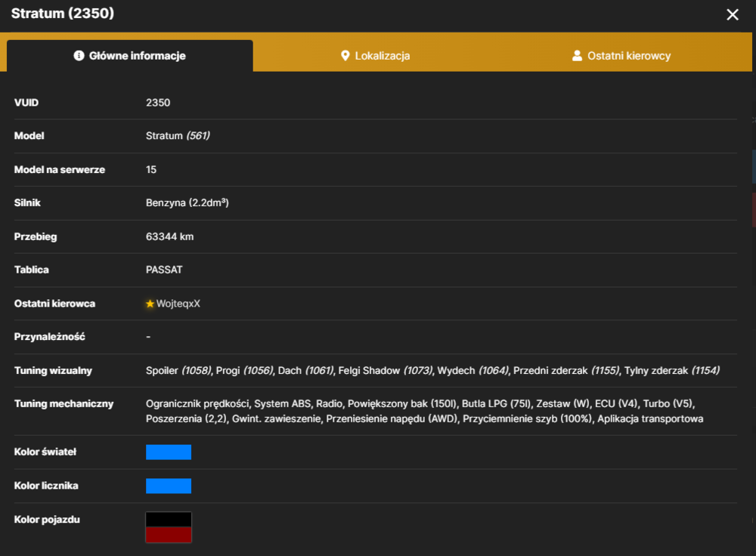
Task: Click the Tablica label
Action: [x=31, y=270]
